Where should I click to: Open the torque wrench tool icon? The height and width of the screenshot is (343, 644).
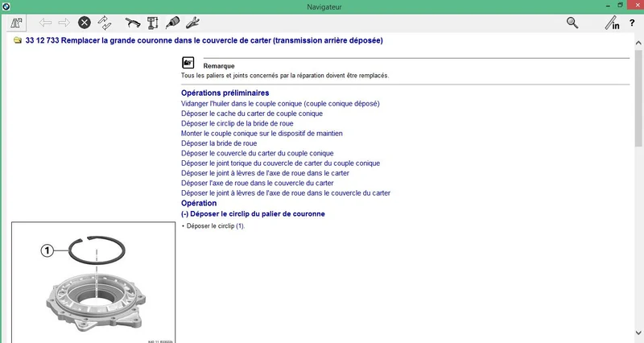click(132, 23)
